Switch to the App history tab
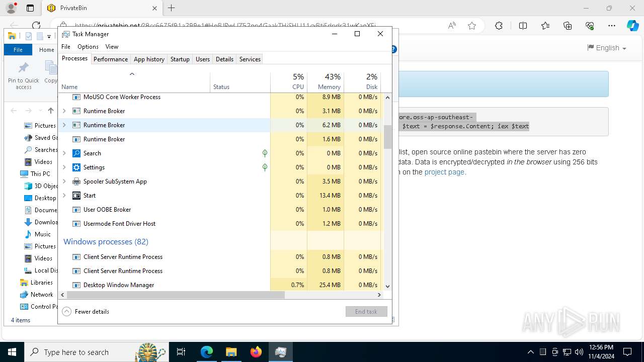This screenshot has width=644, height=362. pyautogui.click(x=149, y=59)
